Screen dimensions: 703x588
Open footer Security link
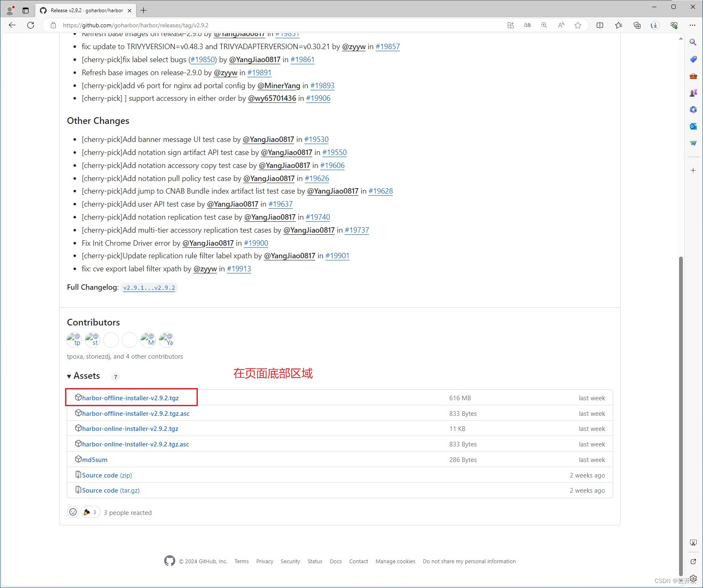point(290,561)
